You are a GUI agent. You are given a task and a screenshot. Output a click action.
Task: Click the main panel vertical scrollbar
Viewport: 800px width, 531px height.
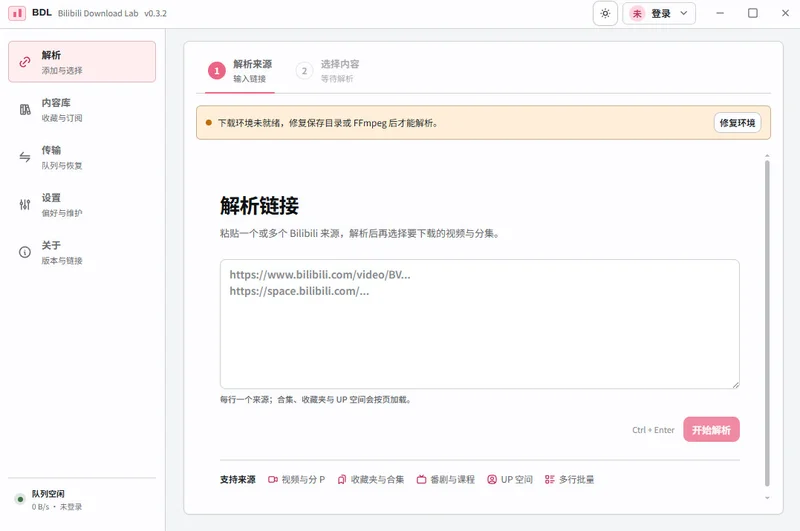pyautogui.click(x=767, y=323)
